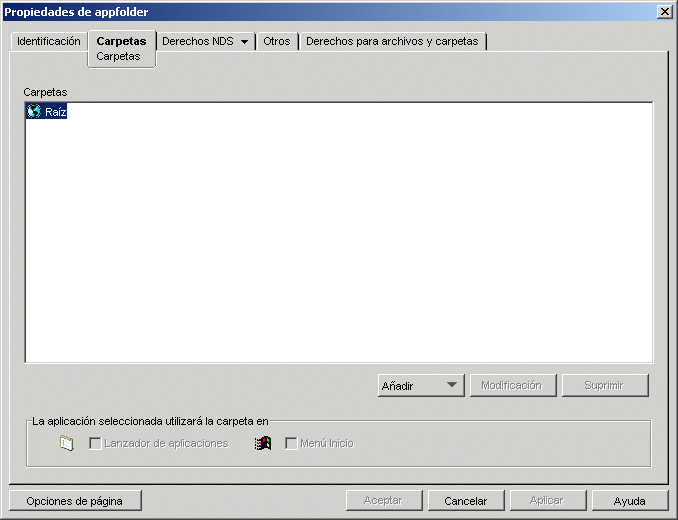
Task: Switch to the Identificación tab
Action: click(48, 41)
